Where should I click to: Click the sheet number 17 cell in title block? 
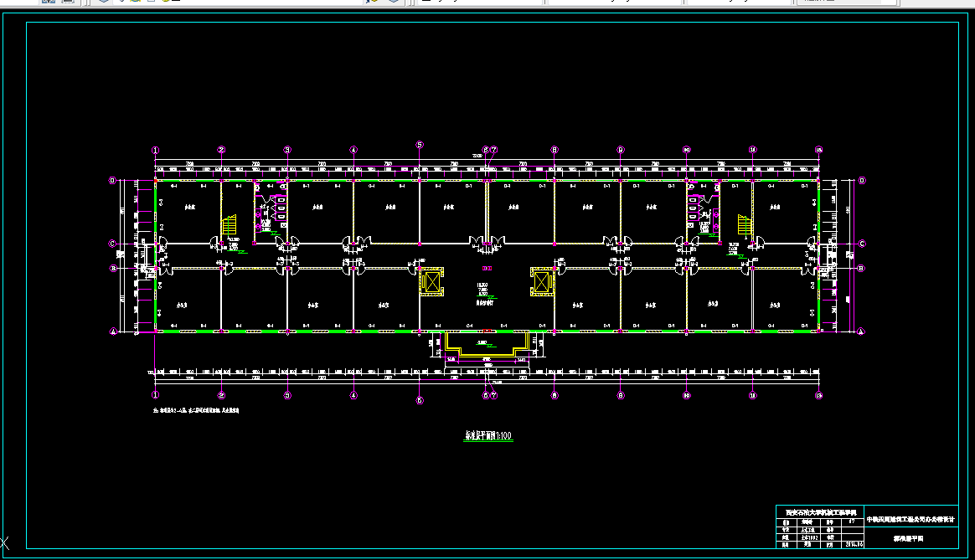[x=852, y=522]
